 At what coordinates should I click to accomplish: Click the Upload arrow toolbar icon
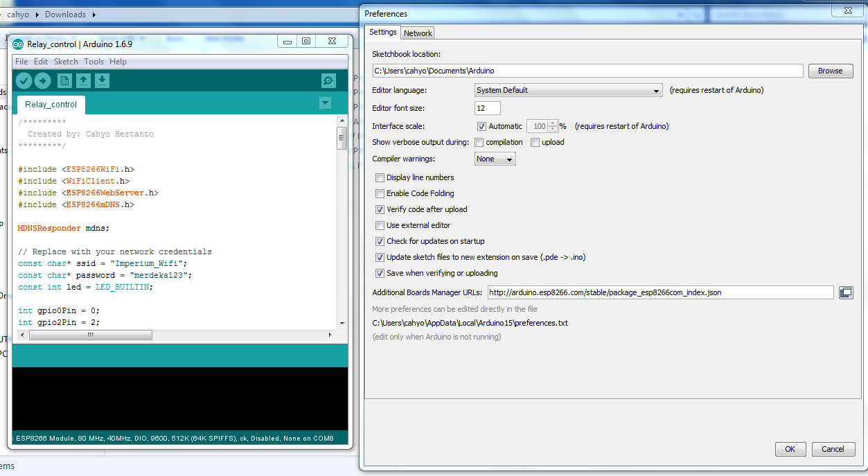(43, 81)
